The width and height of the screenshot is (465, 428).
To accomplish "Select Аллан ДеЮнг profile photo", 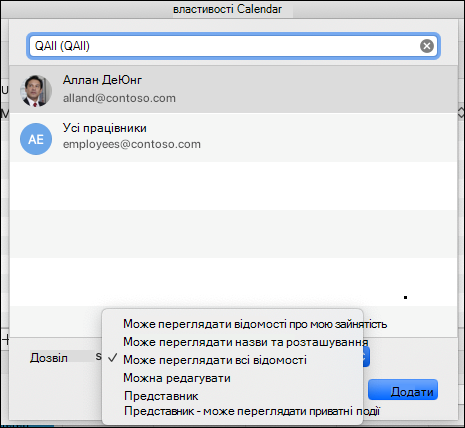I will [x=36, y=91].
